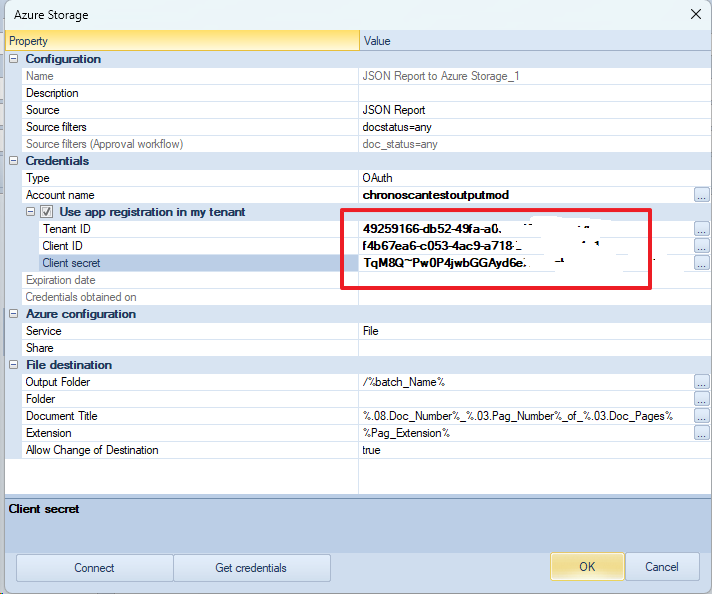Open Output Folder ellipsis editor

tap(701, 382)
